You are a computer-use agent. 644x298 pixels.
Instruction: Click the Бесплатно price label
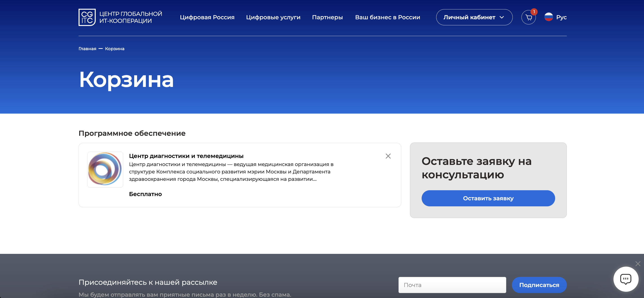click(x=145, y=194)
